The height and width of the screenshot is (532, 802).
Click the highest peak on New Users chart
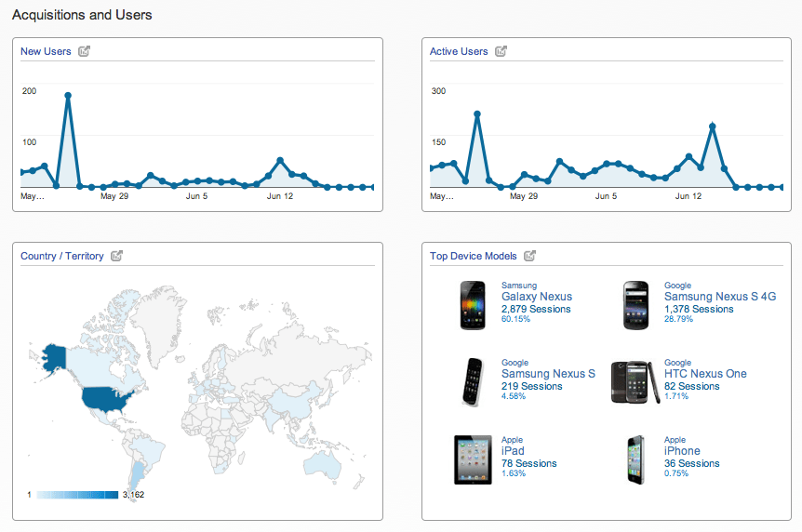pyautogui.click(x=68, y=95)
